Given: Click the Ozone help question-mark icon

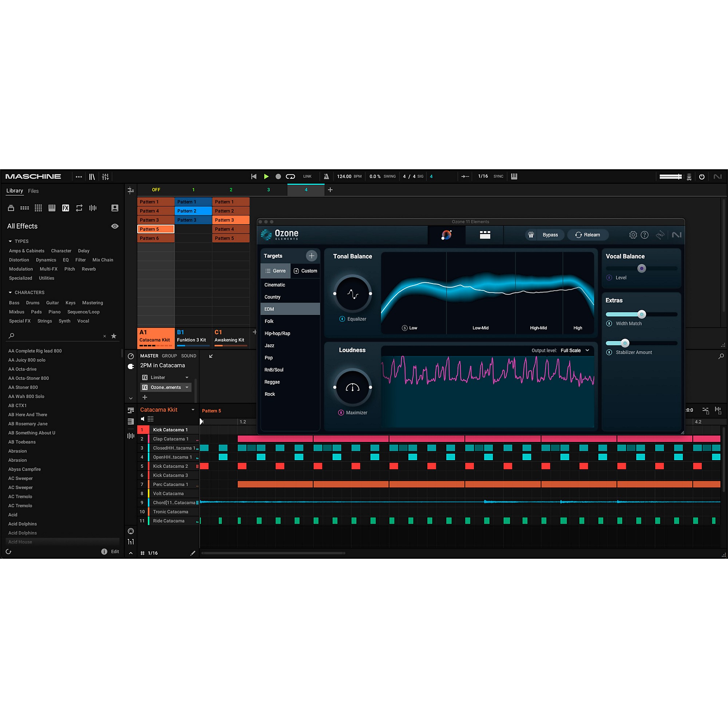Looking at the screenshot, I should point(645,235).
